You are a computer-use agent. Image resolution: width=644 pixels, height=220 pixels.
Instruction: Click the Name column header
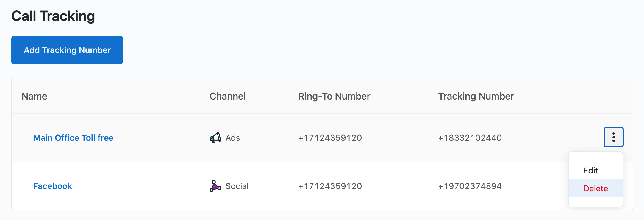tap(34, 96)
